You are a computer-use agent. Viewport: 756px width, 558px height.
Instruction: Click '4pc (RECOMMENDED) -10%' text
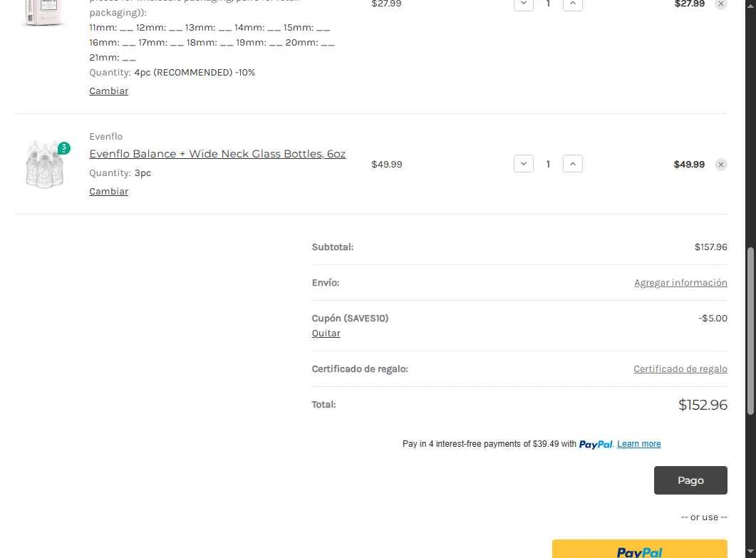[x=195, y=73]
